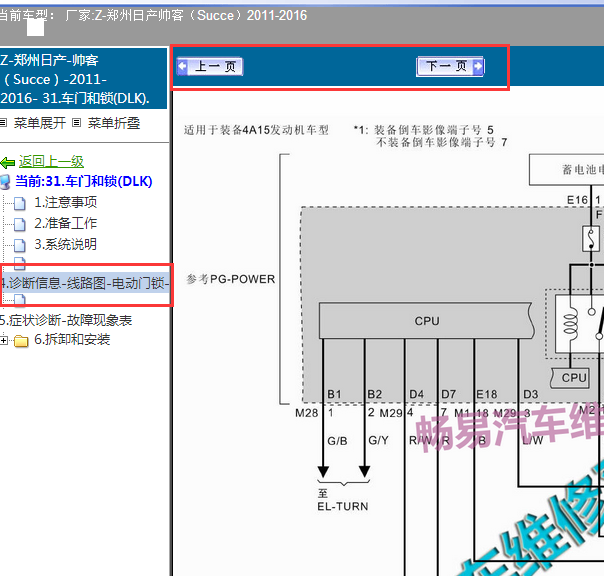The height and width of the screenshot is (576, 604).
Task: Click the document icon beside 3.系统说明
Action: click(20, 245)
